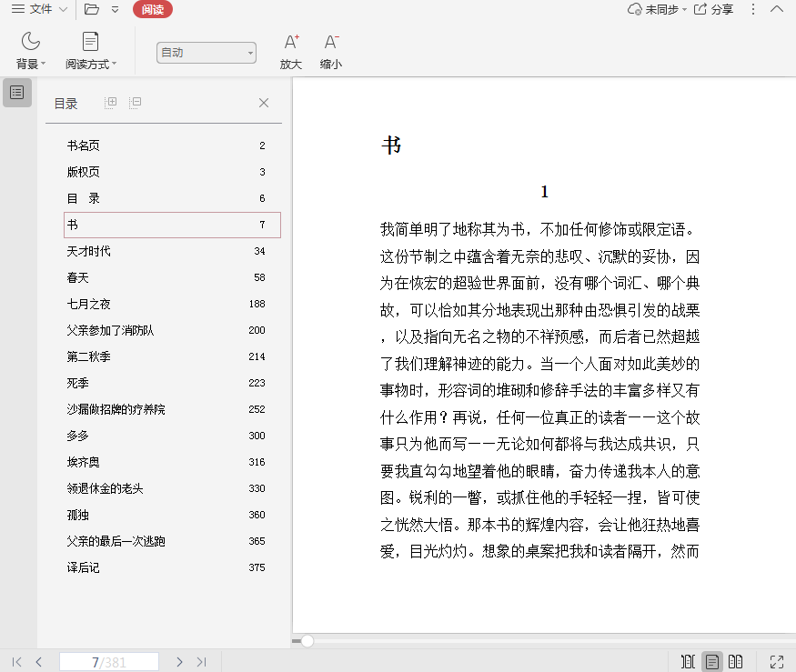The width and height of the screenshot is (796, 672).
Task: Open the folder icon in top bar
Action: pos(91,9)
